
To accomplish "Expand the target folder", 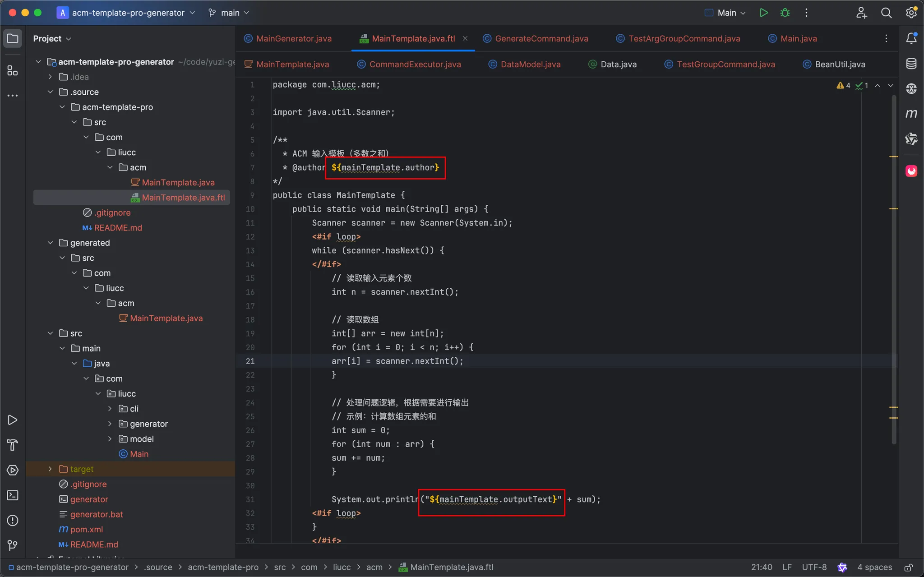I will [50, 469].
